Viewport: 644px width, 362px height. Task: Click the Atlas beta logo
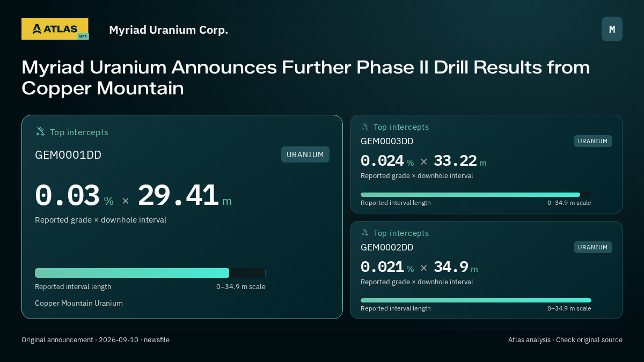pyautogui.click(x=55, y=29)
